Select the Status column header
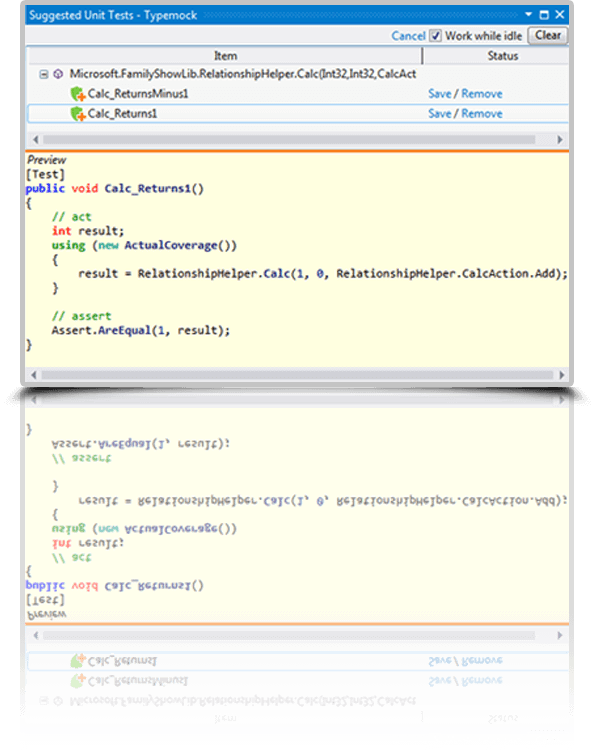Viewport: 596px width, 750px height. pos(503,56)
